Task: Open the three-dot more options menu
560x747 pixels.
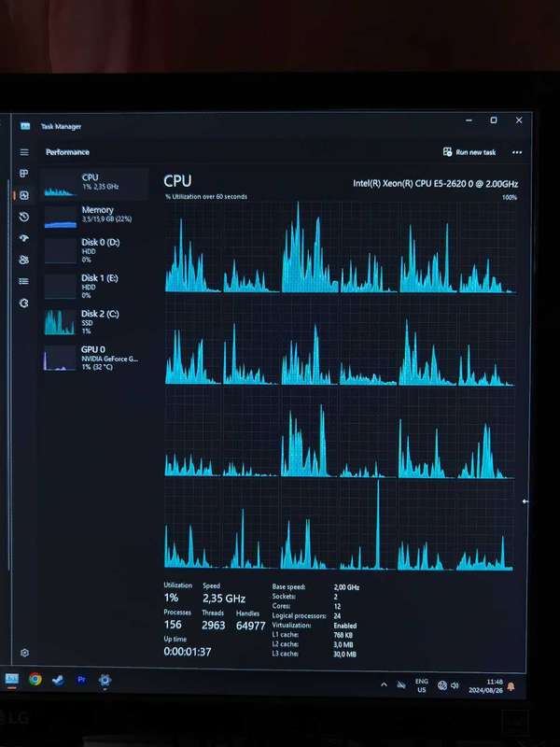Action: coord(517,152)
